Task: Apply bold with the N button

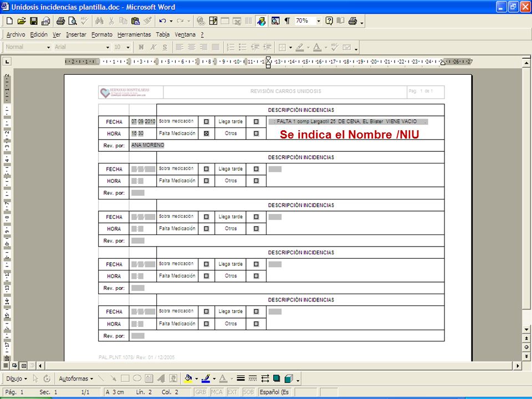Action: pos(141,47)
